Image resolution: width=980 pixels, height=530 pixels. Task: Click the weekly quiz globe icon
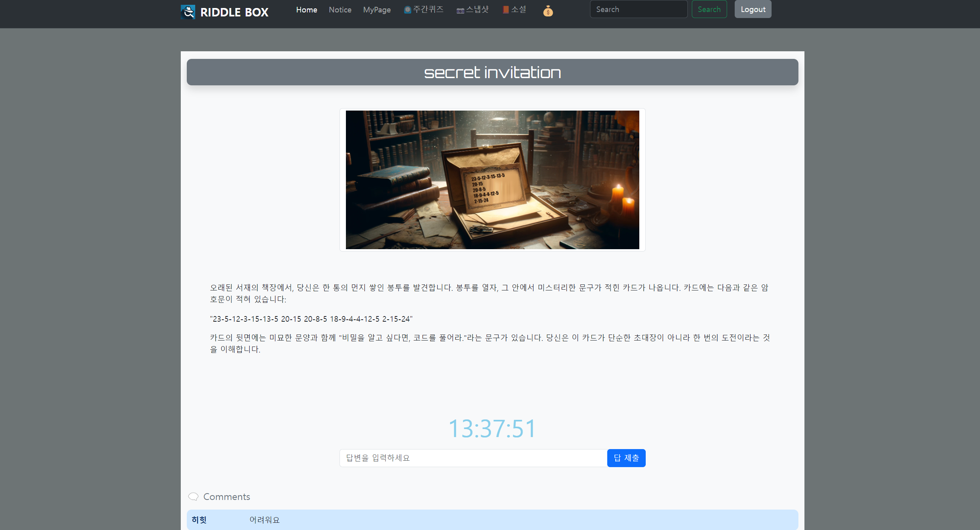[x=407, y=10]
